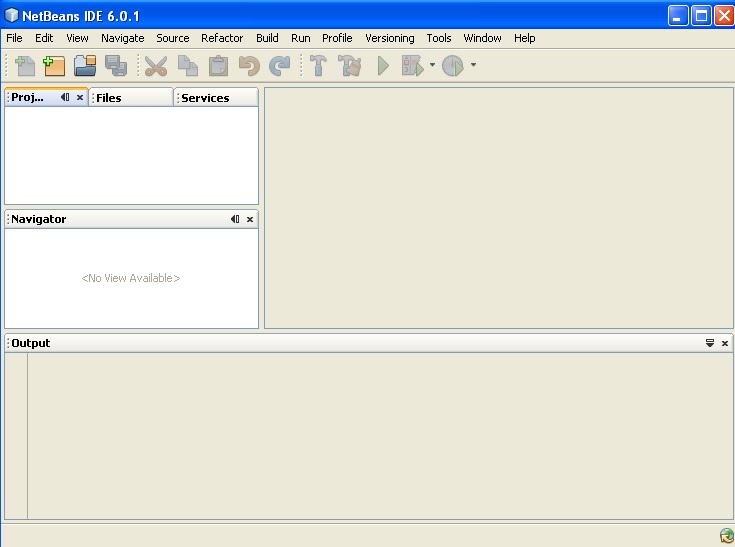Open the Profile Main Project dropdown arrow
This screenshot has width=735, height=547.
click(x=473, y=65)
